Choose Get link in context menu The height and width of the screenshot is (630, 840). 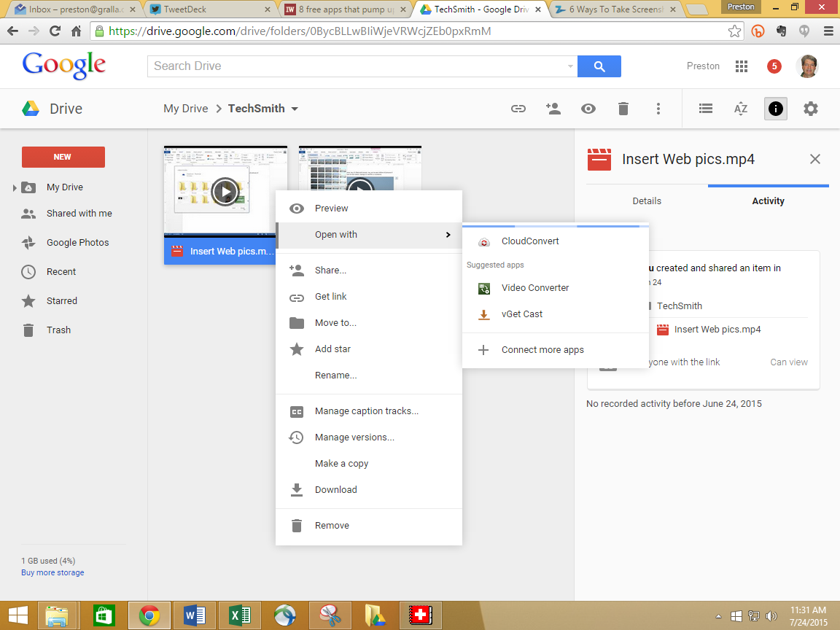coord(368,297)
